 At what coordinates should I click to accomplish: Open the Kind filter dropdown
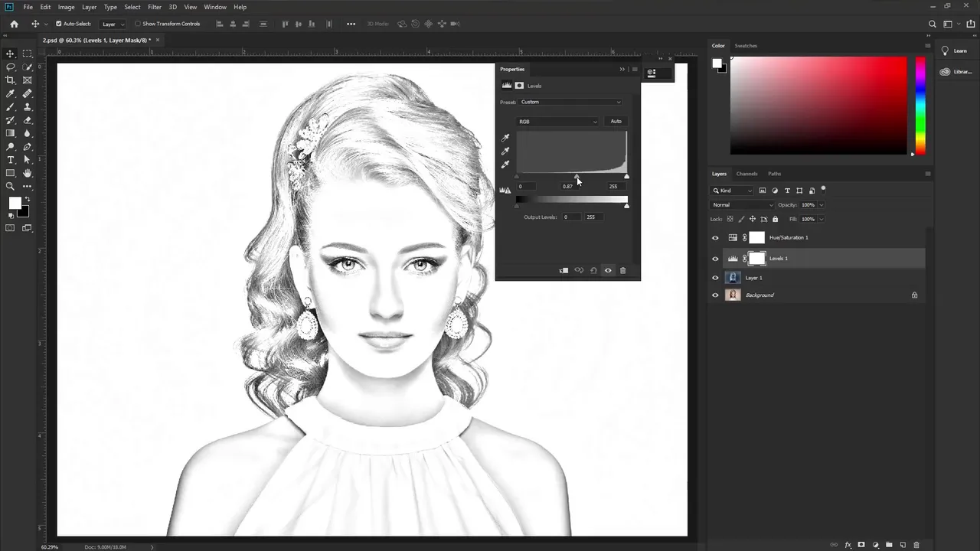pyautogui.click(x=733, y=191)
